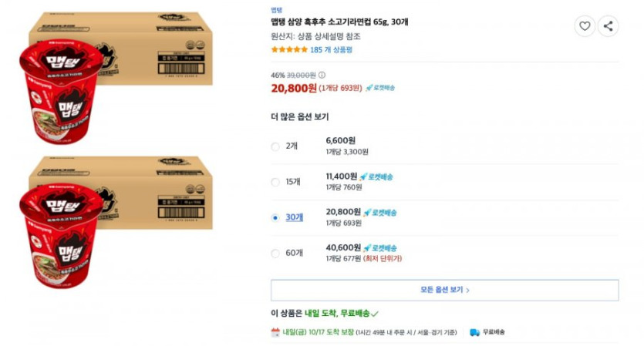Click the five-star rating icons
The height and width of the screenshot is (346, 644).
pyautogui.click(x=289, y=50)
